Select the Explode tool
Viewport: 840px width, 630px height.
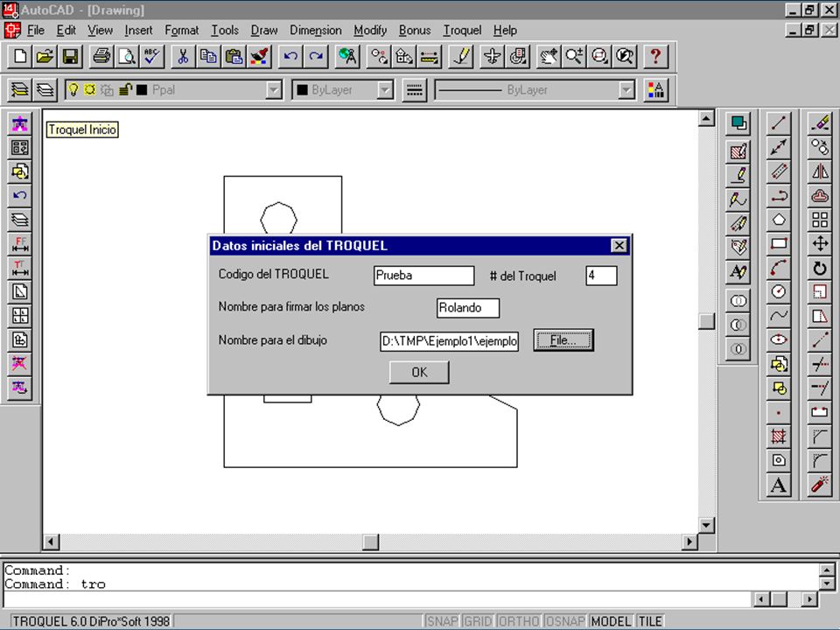[x=820, y=485]
